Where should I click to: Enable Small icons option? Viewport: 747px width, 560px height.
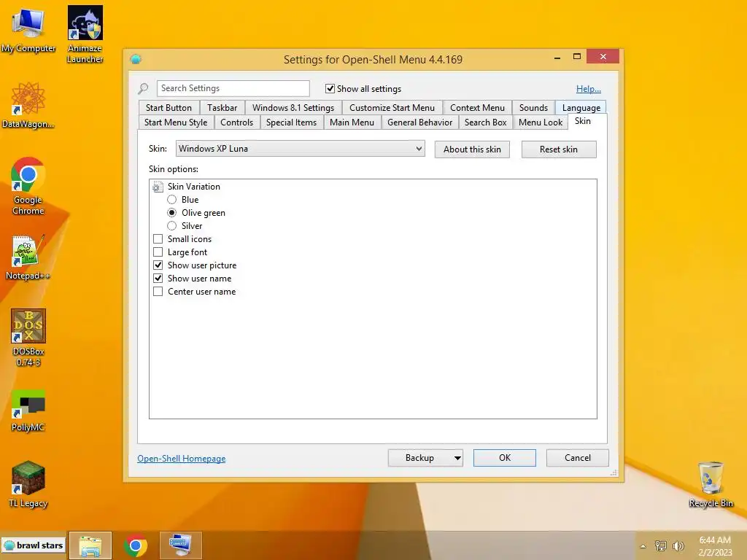click(158, 239)
